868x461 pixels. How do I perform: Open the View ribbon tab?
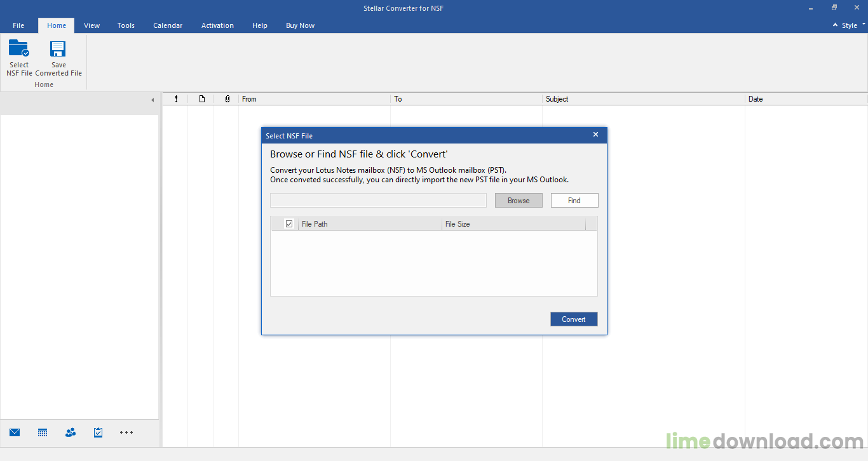92,25
